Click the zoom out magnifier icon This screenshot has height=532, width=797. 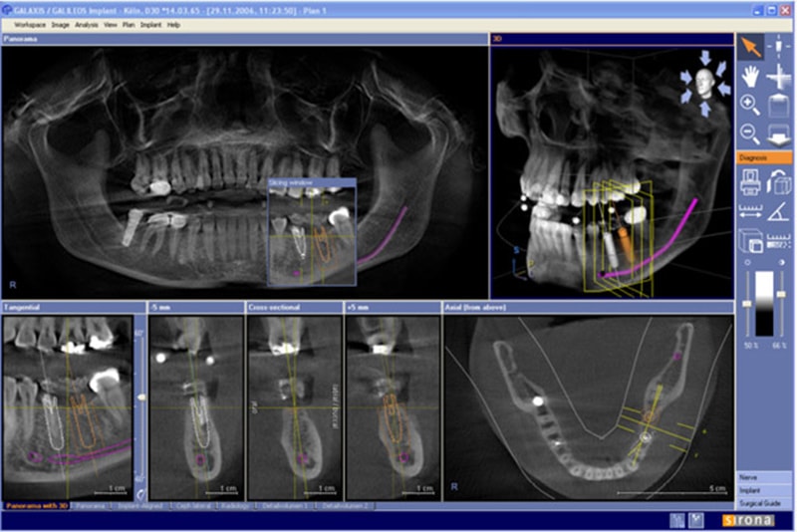(750, 133)
